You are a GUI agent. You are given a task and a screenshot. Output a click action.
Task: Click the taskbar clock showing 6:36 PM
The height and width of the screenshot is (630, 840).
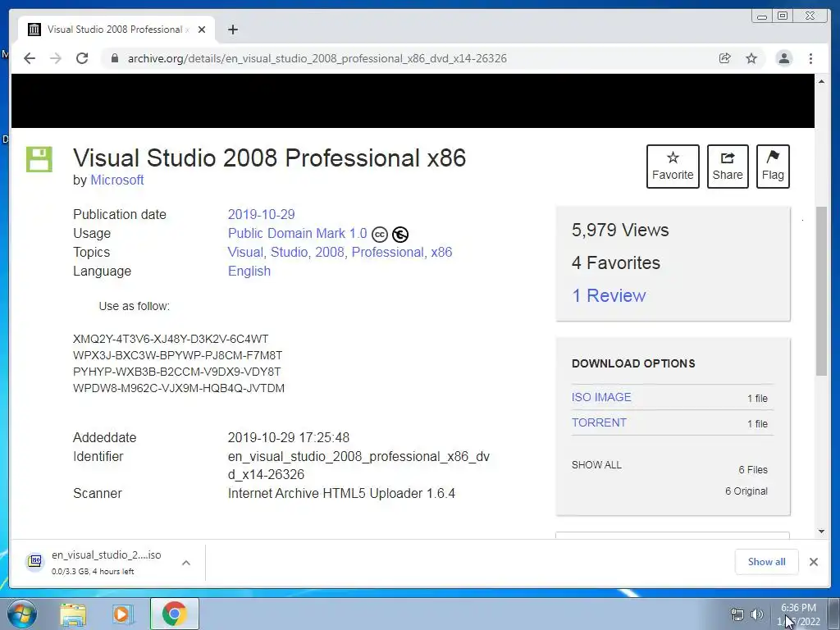(798, 614)
